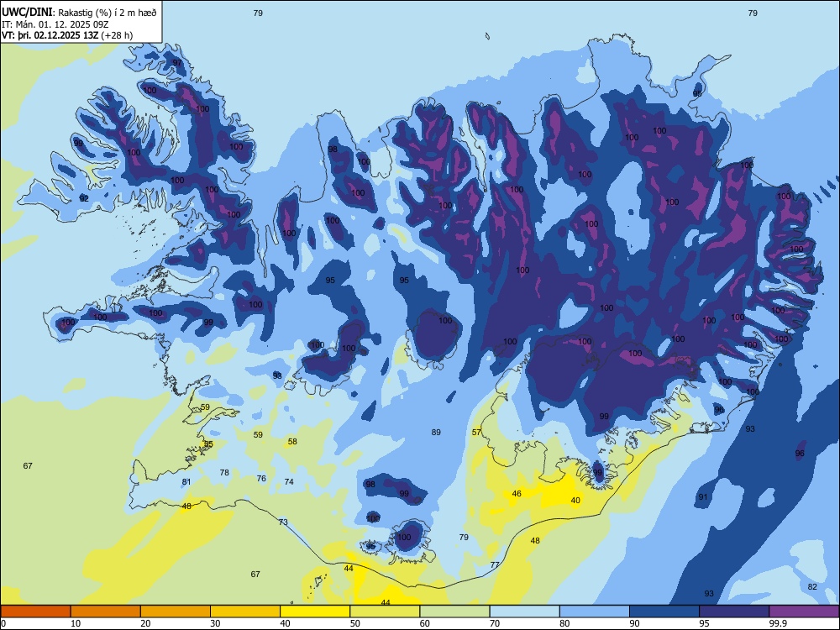Screen dimensions: 840x630
Task: Click the humidity value 76 on the map
Action: tap(261, 479)
